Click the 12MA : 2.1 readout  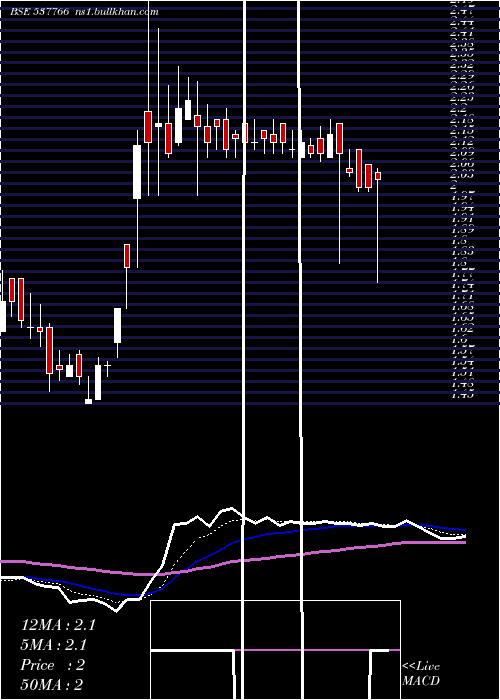click(58, 625)
